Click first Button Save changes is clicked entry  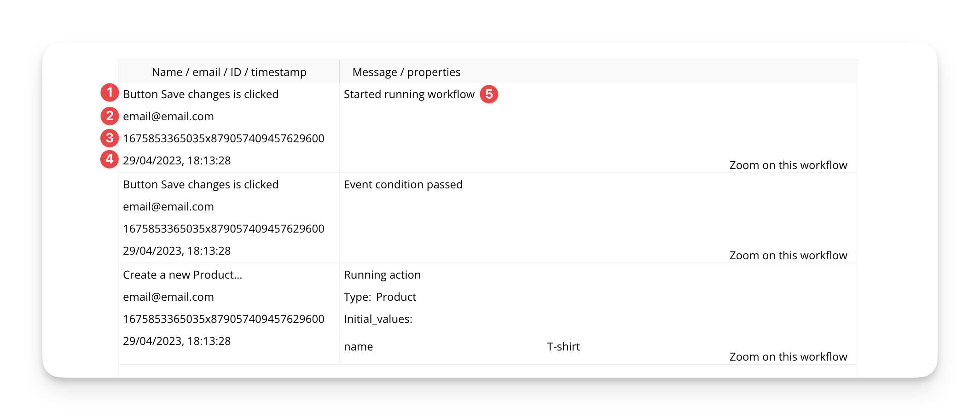click(201, 94)
